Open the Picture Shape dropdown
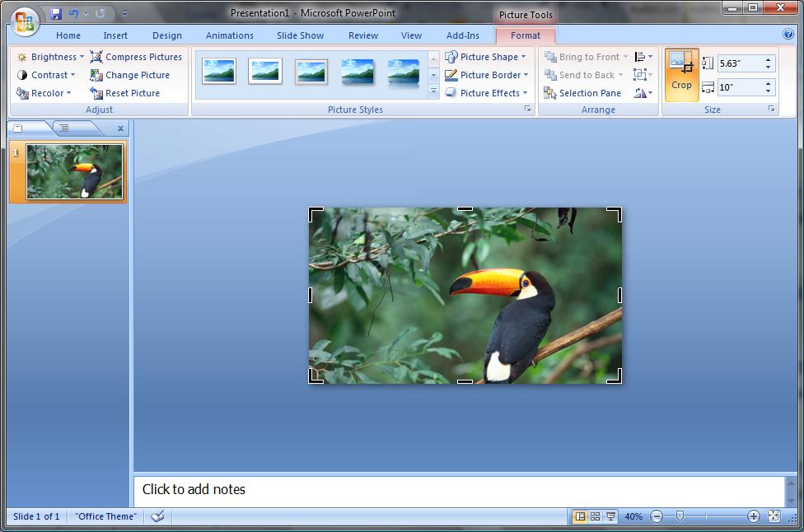 click(485, 57)
